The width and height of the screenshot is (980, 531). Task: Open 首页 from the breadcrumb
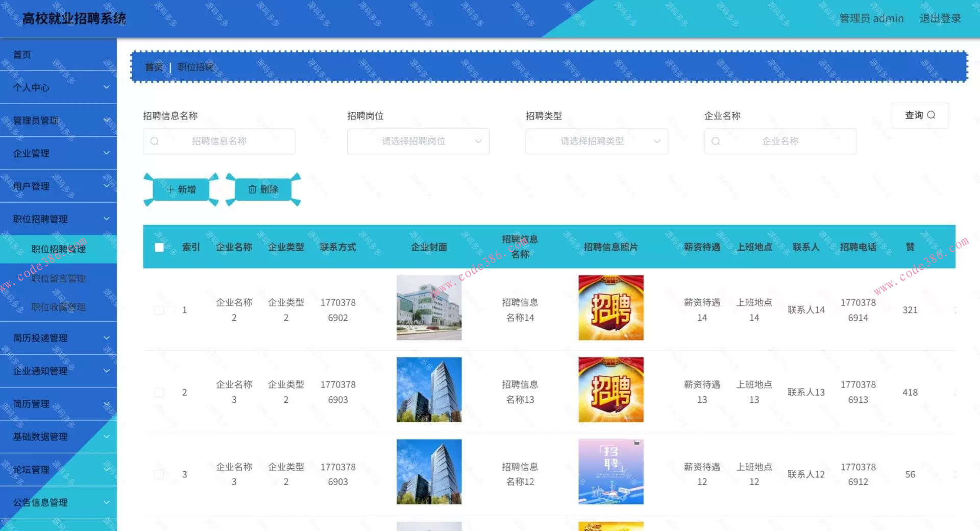tap(153, 67)
